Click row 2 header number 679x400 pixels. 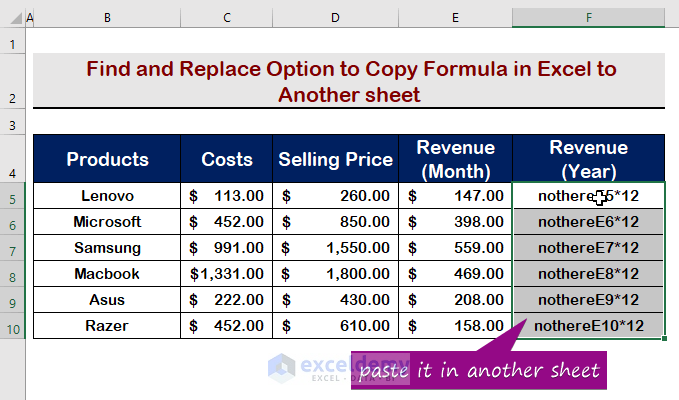click(x=11, y=98)
